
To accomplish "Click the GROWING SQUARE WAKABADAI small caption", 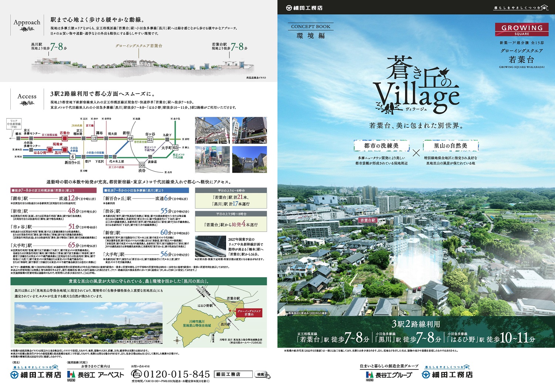I will click(522, 67).
